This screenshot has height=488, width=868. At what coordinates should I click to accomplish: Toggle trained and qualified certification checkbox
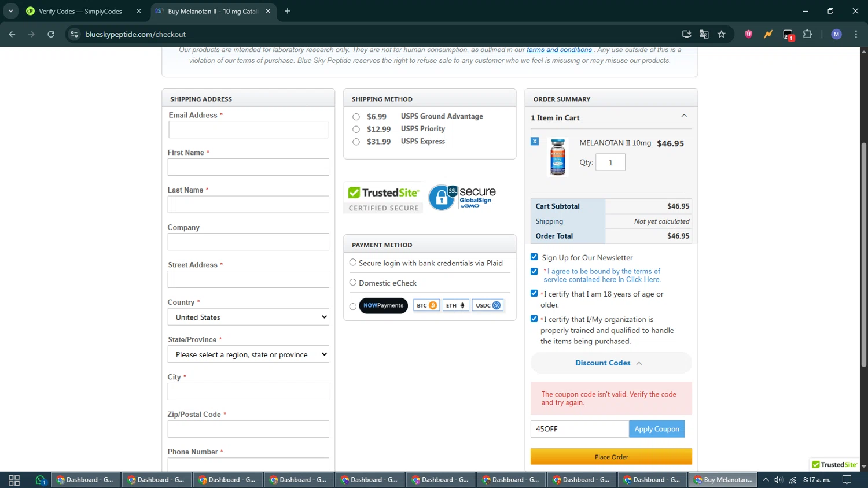pos(534,319)
